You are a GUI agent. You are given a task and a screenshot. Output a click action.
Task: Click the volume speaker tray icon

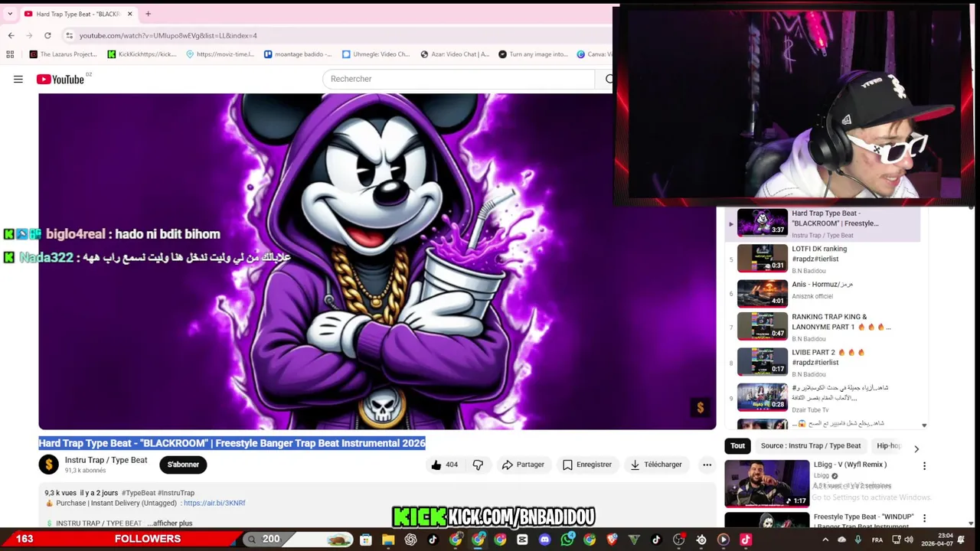coord(908,540)
